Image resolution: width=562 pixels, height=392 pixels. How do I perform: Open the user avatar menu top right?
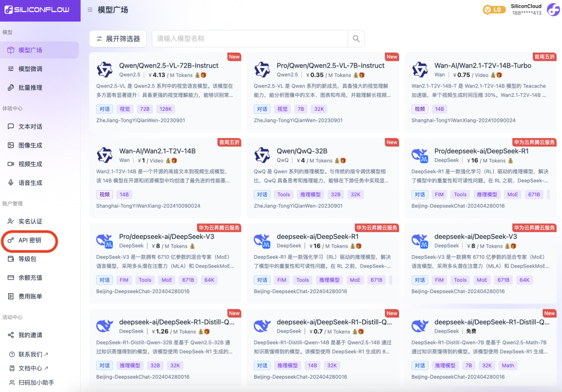click(x=553, y=9)
